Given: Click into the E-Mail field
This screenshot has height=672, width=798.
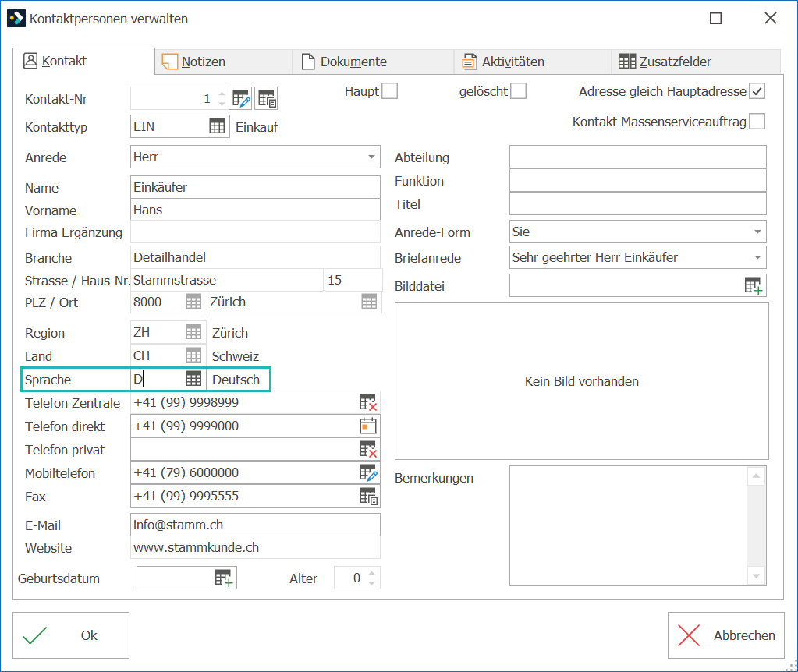Looking at the screenshot, I should click(255, 525).
